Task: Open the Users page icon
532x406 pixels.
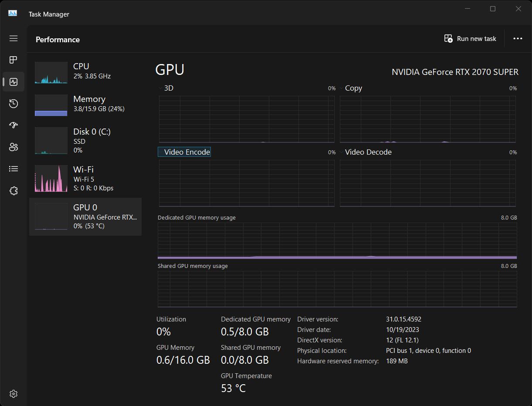Action: (x=14, y=147)
